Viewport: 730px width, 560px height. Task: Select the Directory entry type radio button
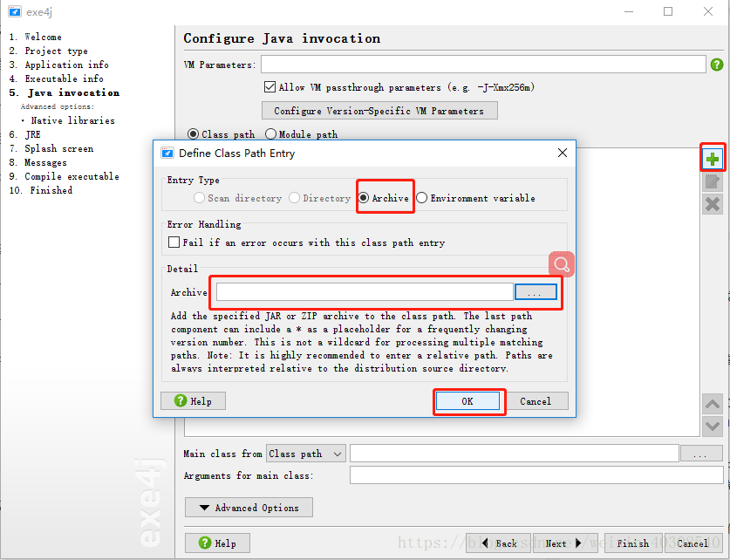(x=294, y=198)
